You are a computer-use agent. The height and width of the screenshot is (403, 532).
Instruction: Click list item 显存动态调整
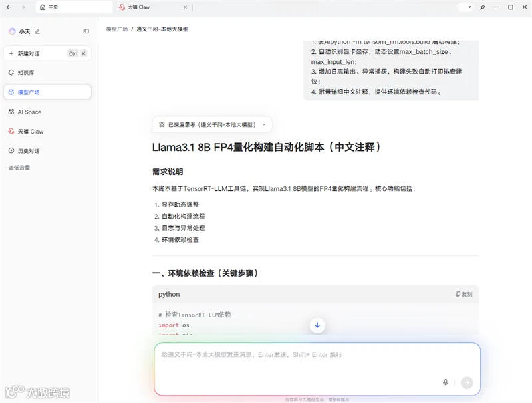pyautogui.click(x=180, y=205)
